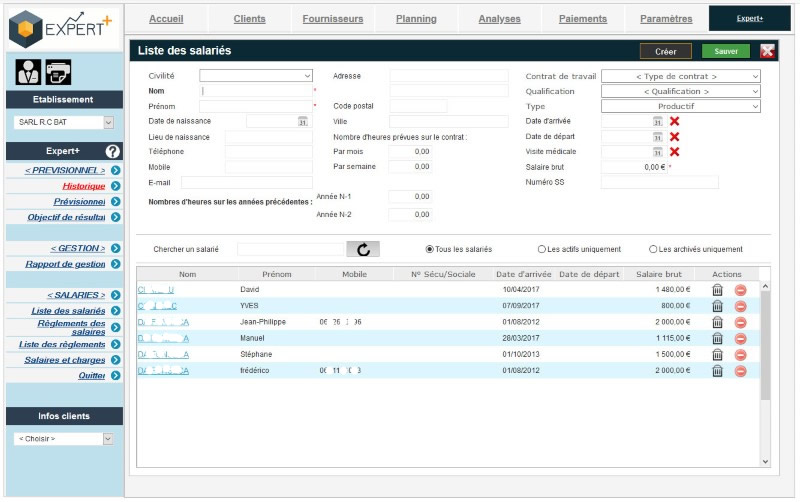Viewport: 800px width, 502px height.
Task: Open the employee profile icon in sidebar
Action: click(x=28, y=72)
